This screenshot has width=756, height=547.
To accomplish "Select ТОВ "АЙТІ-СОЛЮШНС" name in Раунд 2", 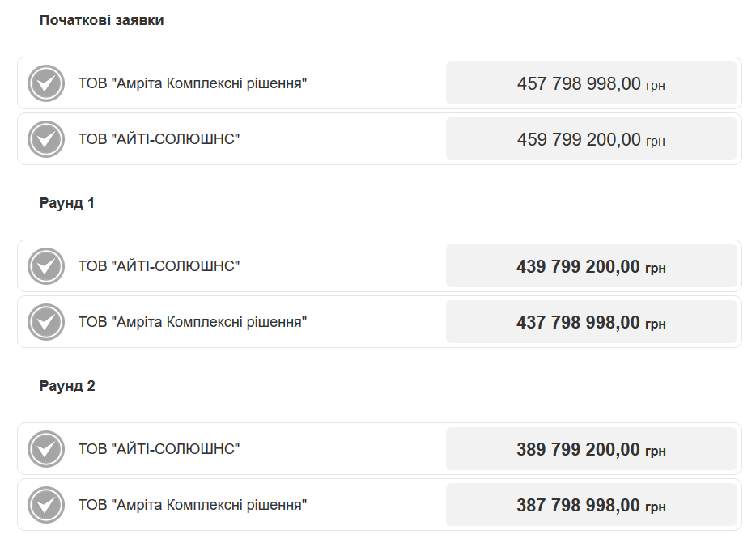I will (159, 449).
